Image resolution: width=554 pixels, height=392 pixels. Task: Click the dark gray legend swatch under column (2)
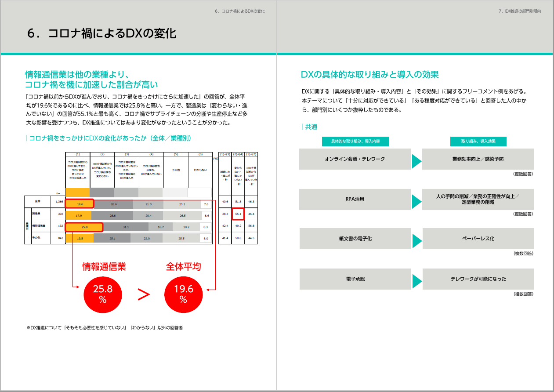click(101, 192)
